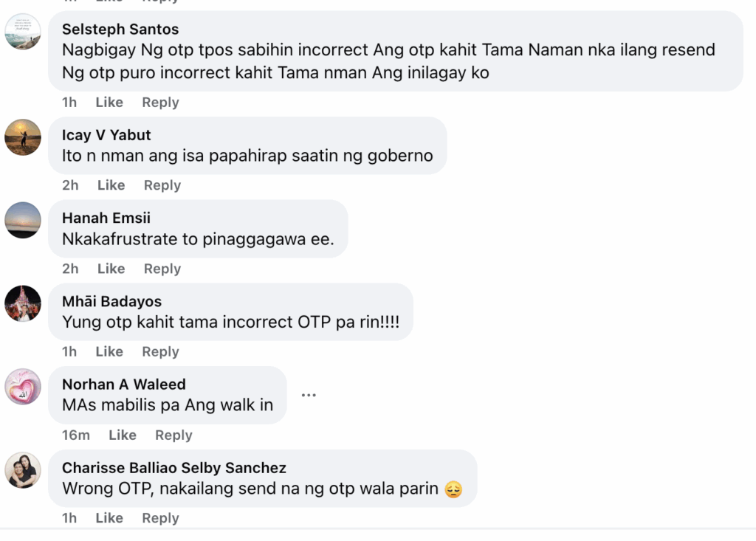Open Hanah Emsii name link
Viewport: 756px width, 541px height.
coord(106,218)
